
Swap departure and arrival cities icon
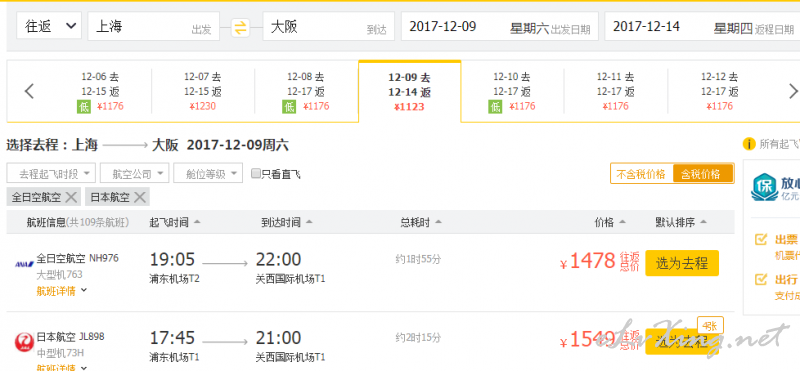click(240, 27)
